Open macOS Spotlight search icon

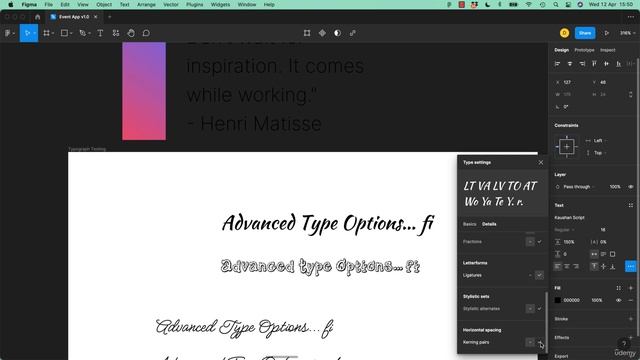556,4
